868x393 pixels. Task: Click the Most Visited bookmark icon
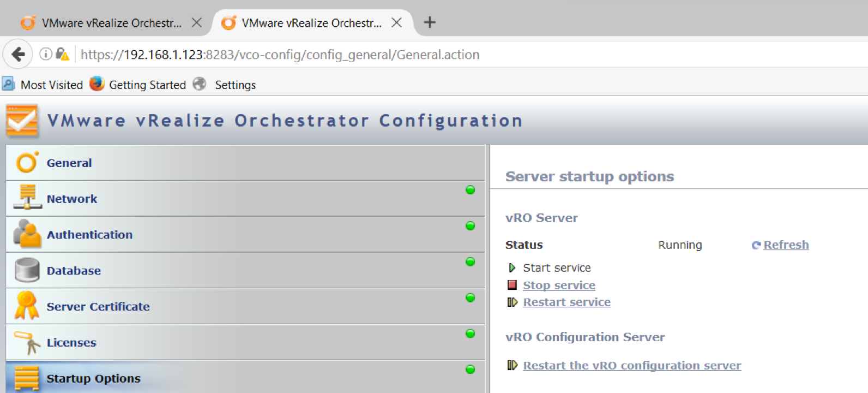pyautogui.click(x=8, y=84)
